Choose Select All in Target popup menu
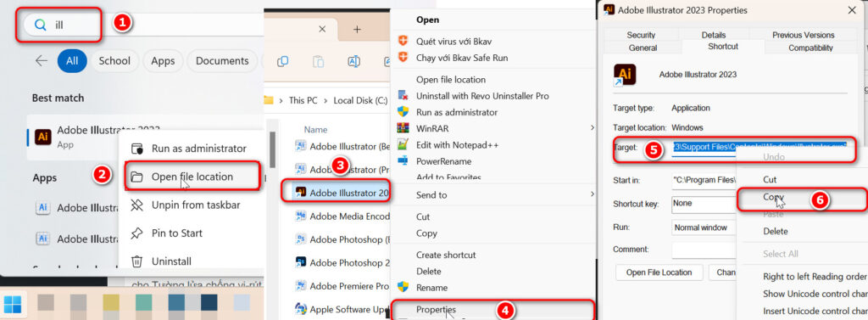868x320 pixels. tap(781, 254)
